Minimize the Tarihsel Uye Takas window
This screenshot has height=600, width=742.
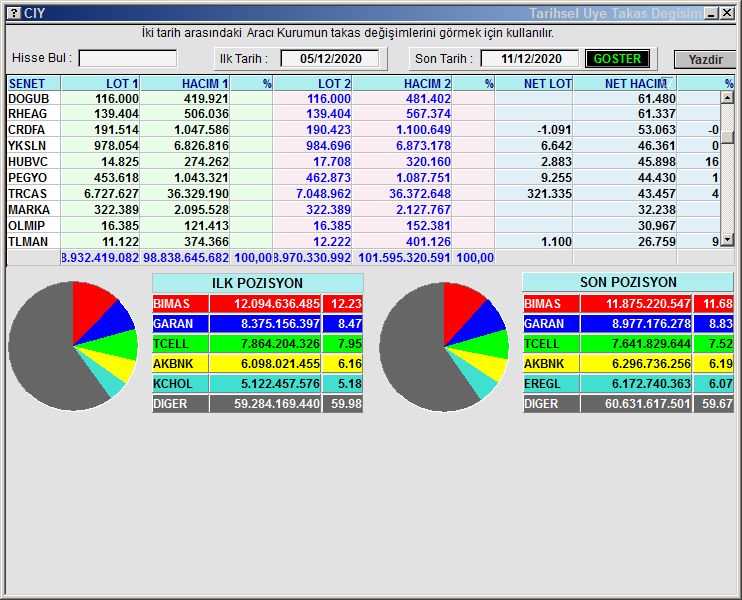(711, 13)
